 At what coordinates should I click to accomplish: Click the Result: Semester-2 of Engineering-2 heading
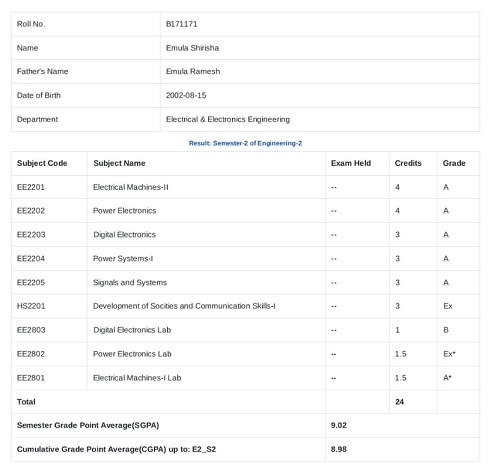245,143
